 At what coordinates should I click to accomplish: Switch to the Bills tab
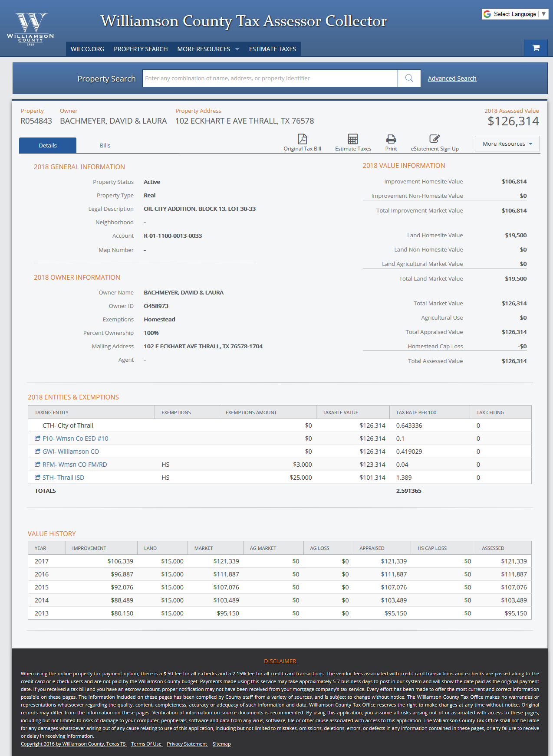point(105,145)
